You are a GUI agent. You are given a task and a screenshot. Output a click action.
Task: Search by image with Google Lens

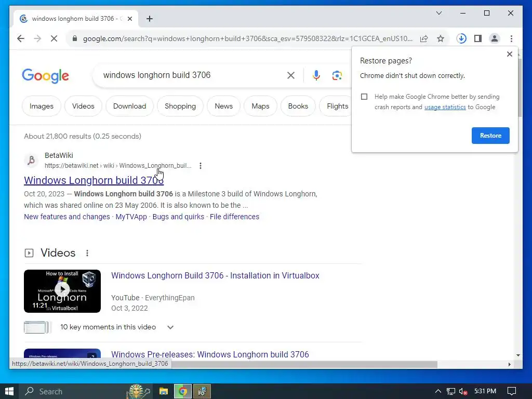tap(337, 75)
